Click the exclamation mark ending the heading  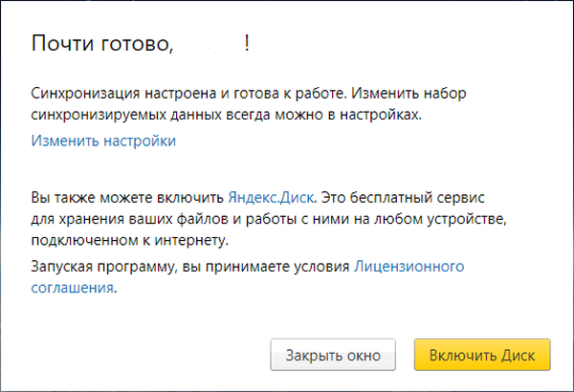(249, 44)
